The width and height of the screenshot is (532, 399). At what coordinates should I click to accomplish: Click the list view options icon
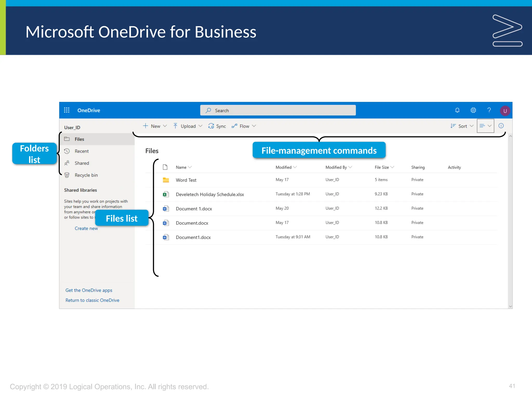coord(482,126)
